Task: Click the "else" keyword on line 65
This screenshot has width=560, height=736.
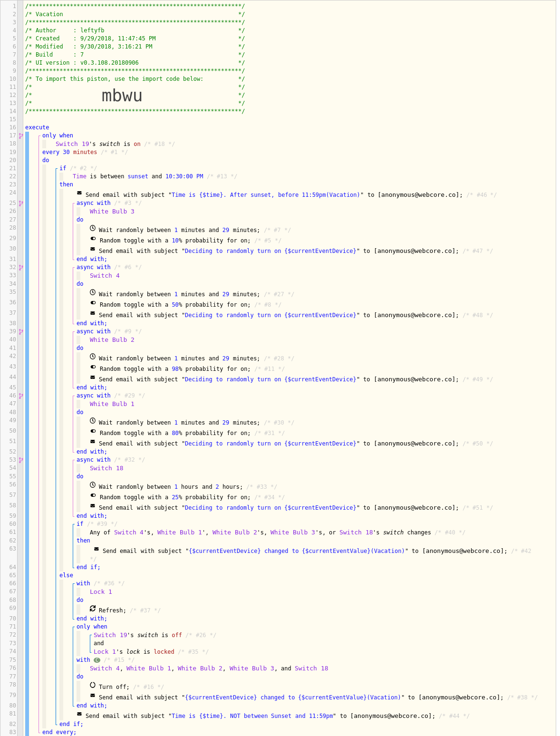Action: pyautogui.click(x=66, y=575)
